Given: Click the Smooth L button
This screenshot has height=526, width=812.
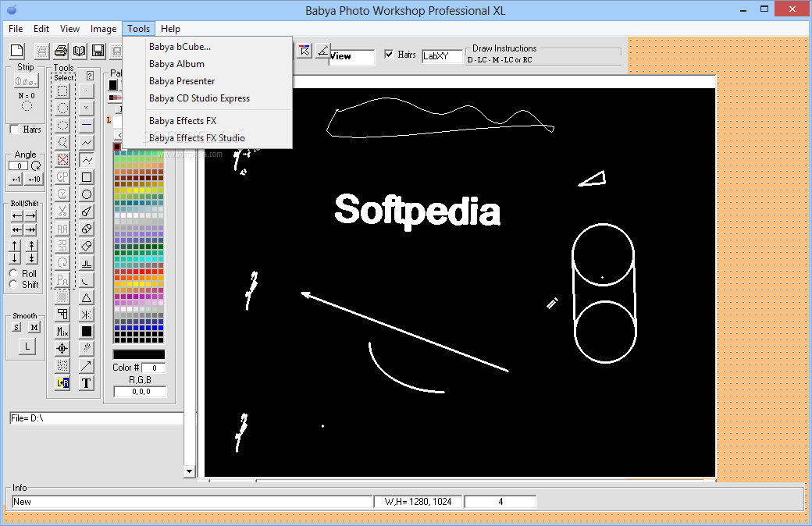Looking at the screenshot, I should point(27,347).
